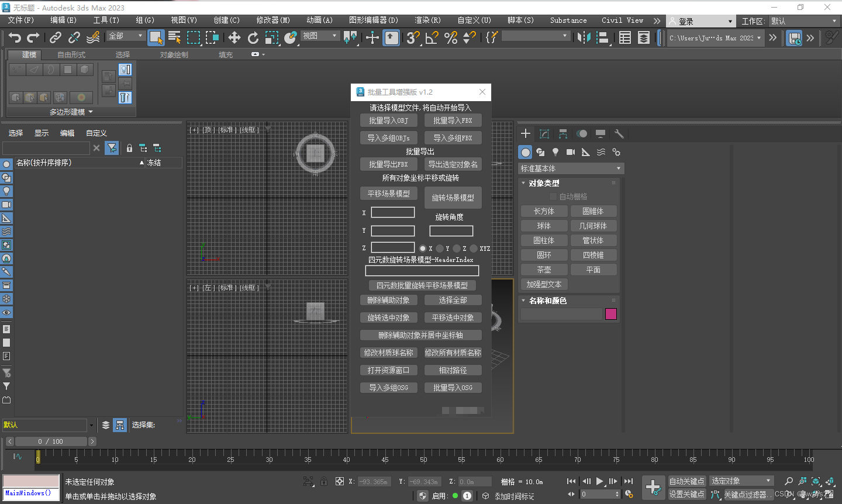Open the 脚本(S) menu
Screen dimensions: 842x504
tap(520, 20)
